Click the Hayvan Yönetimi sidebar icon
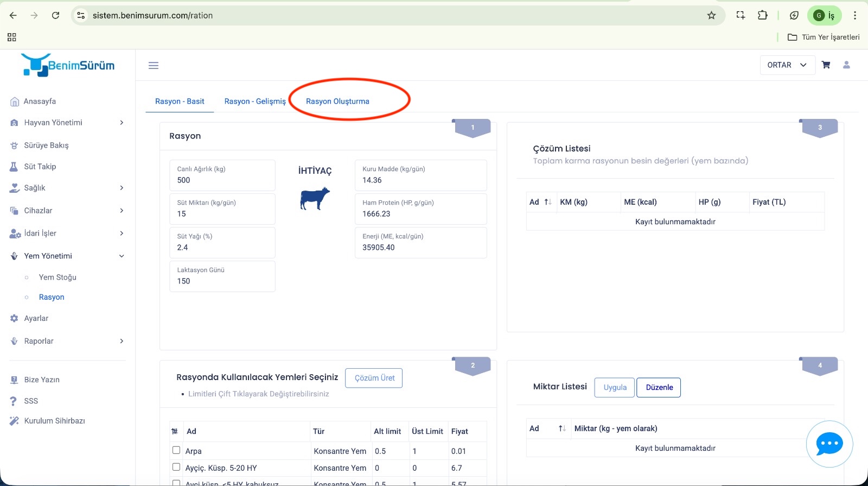 pyautogui.click(x=15, y=123)
